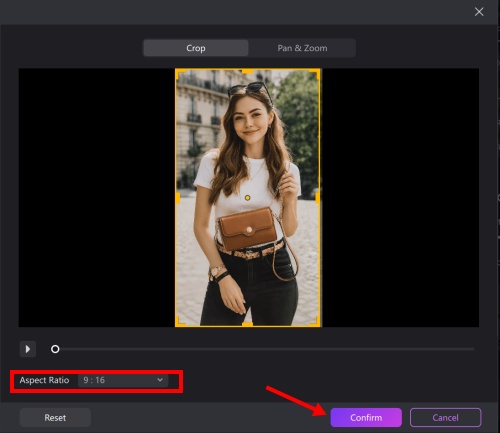Cancel the crop dialog
This screenshot has height=433, width=500.
coord(445,418)
